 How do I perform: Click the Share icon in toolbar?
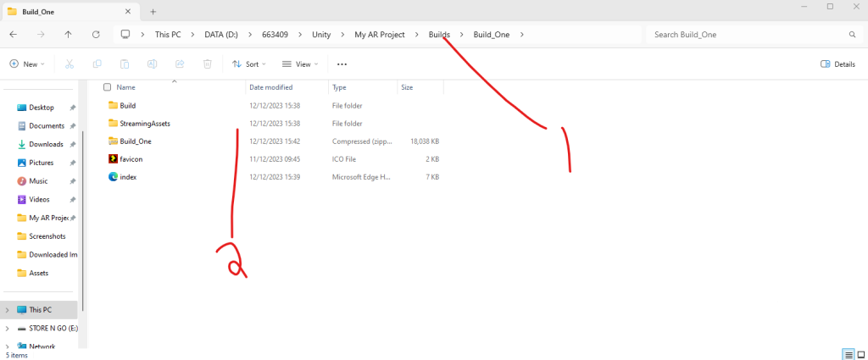click(x=180, y=64)
